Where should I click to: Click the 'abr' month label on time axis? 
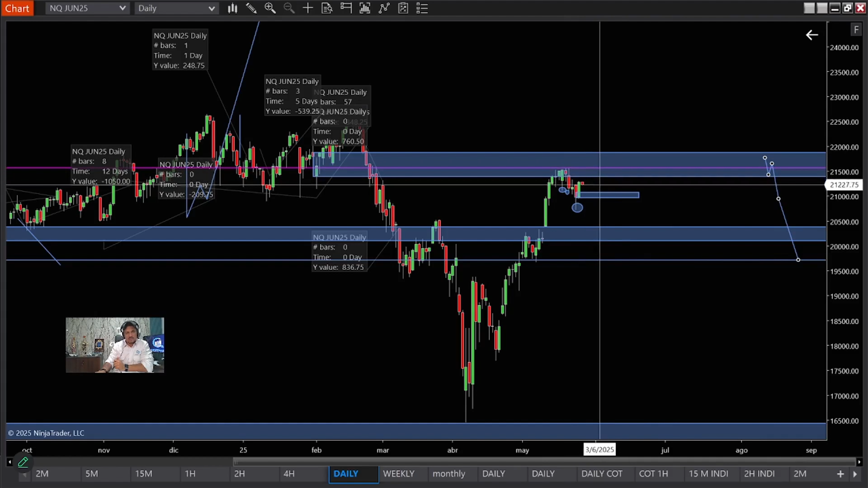(453, 450)
